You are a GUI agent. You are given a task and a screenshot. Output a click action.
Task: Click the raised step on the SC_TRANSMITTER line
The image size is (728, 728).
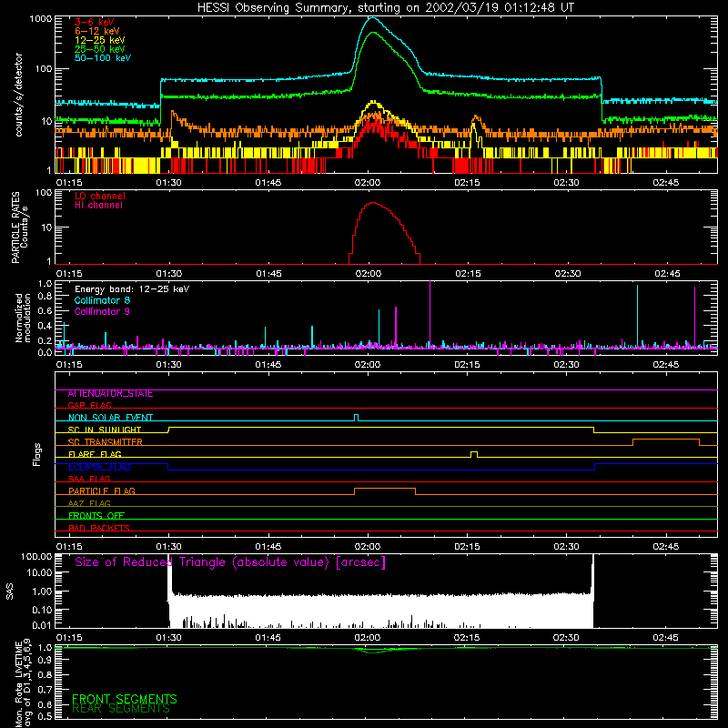point(666,440)
